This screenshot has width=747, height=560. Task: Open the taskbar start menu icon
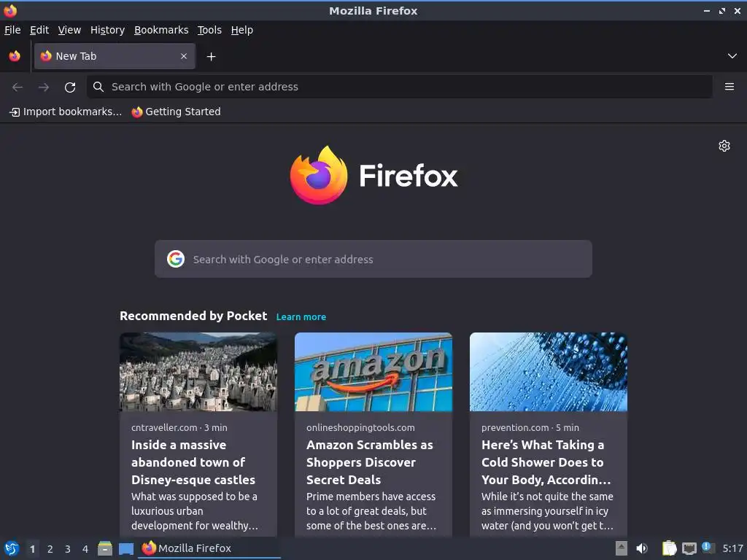pos(11,548)
